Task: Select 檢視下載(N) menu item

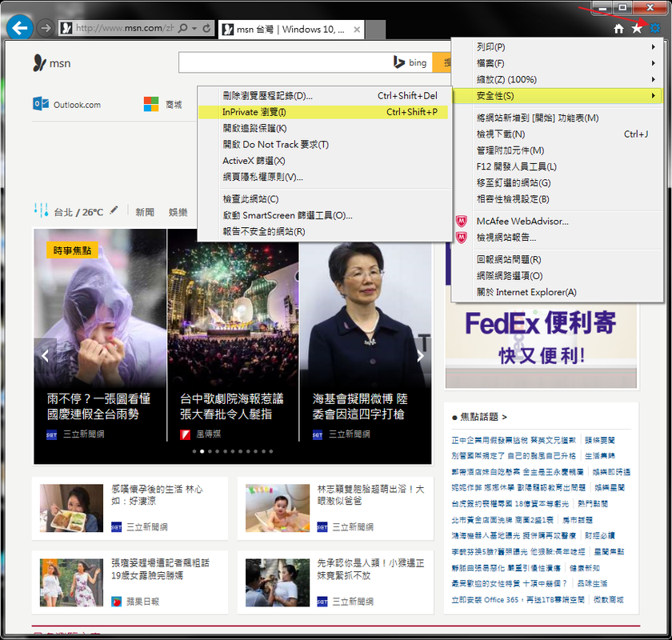Action: (557, 134)
